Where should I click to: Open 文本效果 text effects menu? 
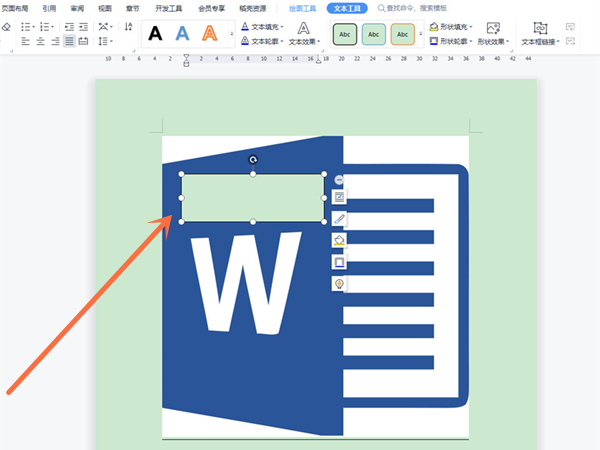click(x=304, y=34)
